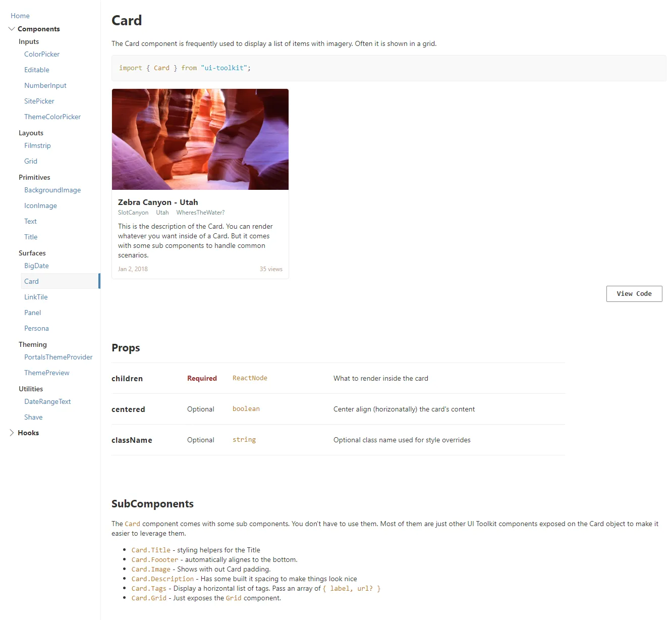Click the string type label
This screenshot has height=620, width=672.
pyautogui.click(x=244, y=440)
